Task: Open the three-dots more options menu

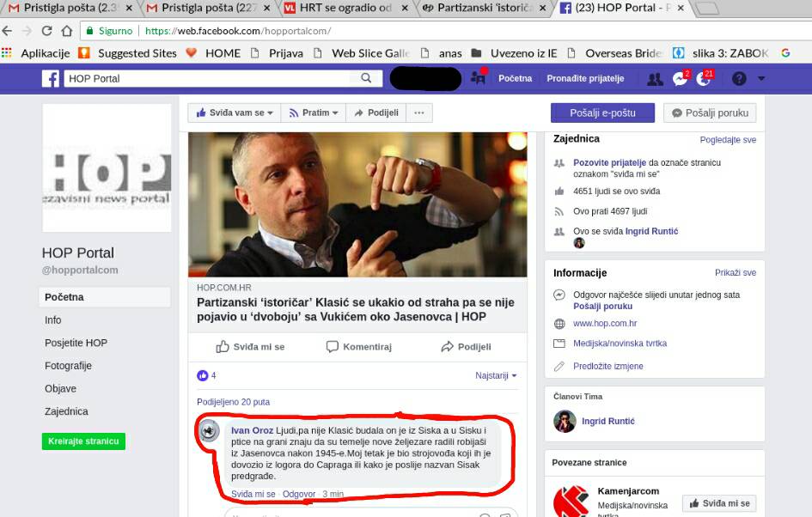Action: (x=418, y=113)
